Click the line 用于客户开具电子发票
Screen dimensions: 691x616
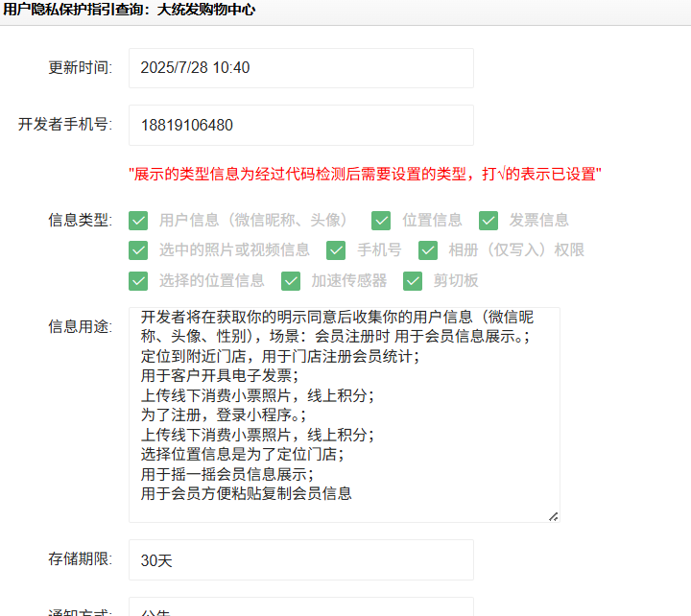(220, 375)
